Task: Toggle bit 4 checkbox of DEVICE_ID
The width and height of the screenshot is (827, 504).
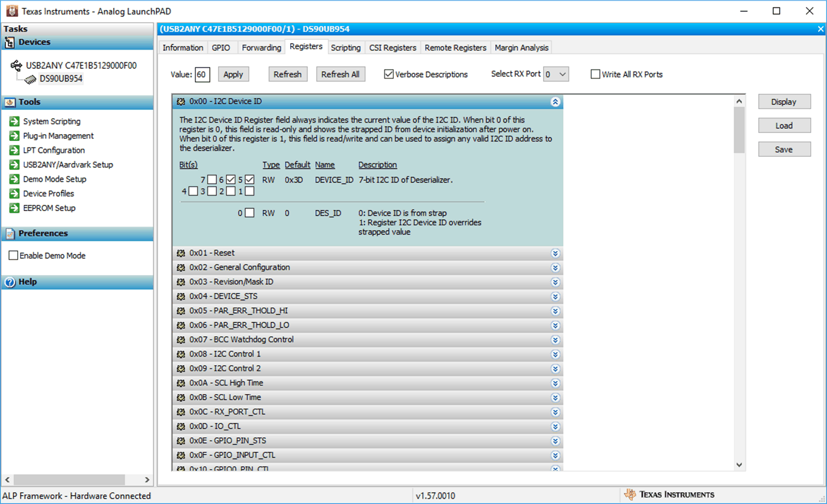Action: click(x=193, y=191)
